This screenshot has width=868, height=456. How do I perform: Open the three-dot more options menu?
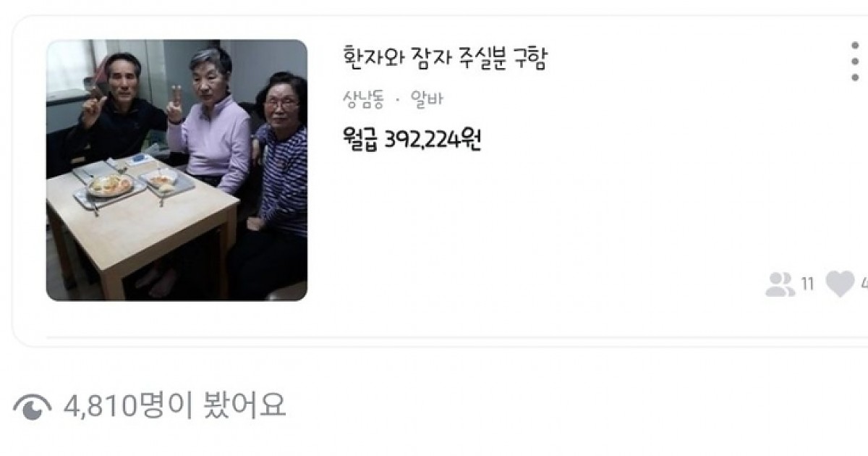coord(855,62)
